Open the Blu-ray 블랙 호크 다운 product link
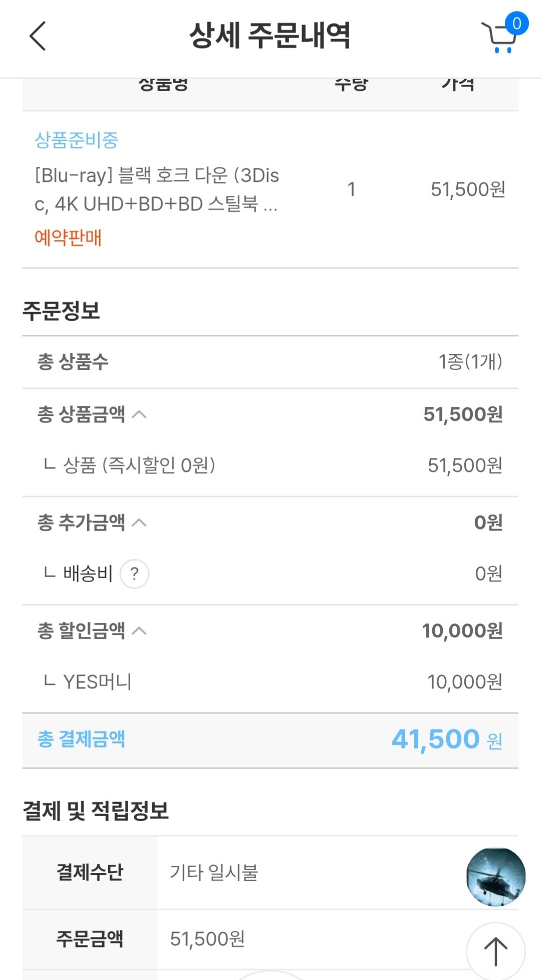 157,189
